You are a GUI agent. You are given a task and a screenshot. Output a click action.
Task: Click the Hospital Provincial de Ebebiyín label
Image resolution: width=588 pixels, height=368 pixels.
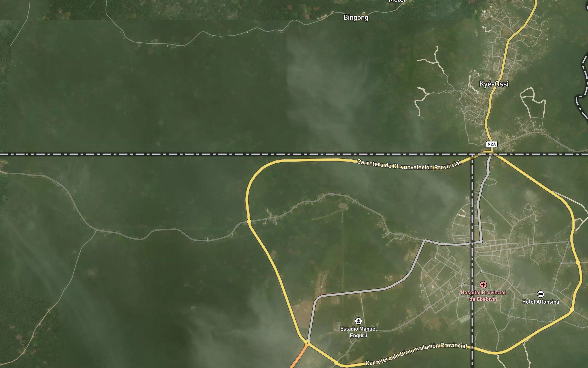(483, 296)
